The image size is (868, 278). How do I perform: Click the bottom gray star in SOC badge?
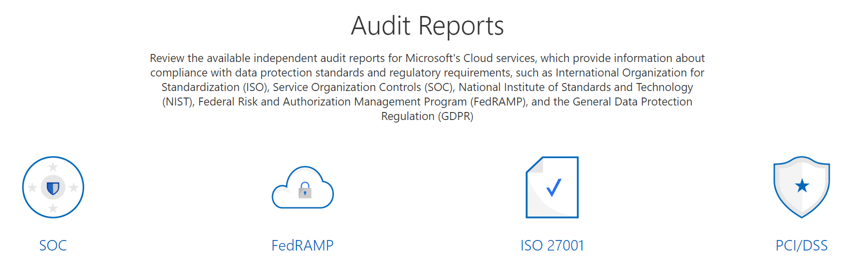[x=53, y=207]
